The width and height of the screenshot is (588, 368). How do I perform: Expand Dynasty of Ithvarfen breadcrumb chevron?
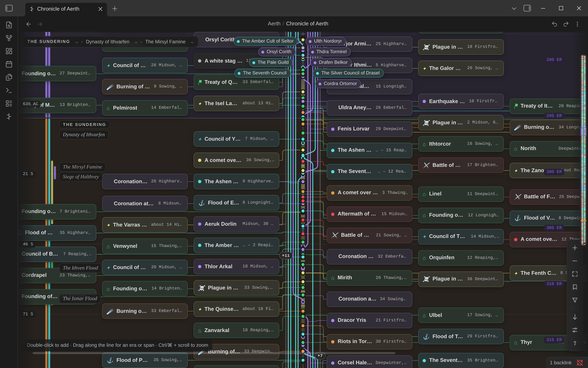pos(136,42)
